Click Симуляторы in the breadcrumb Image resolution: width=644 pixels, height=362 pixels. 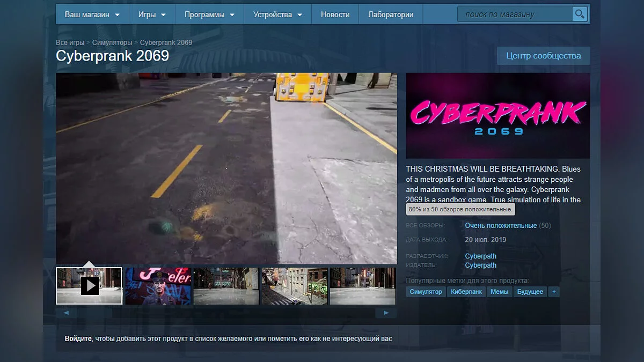pyautogui.click(x=112, y=42)
